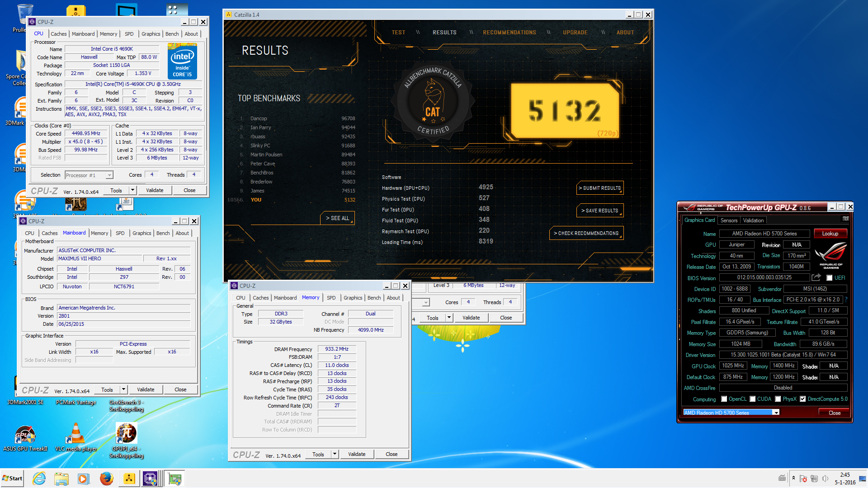Switch to the CPU-Z taskbar item
Viewport: 868px width, 488px height.
pyautogui.click(x=150, y=479)
